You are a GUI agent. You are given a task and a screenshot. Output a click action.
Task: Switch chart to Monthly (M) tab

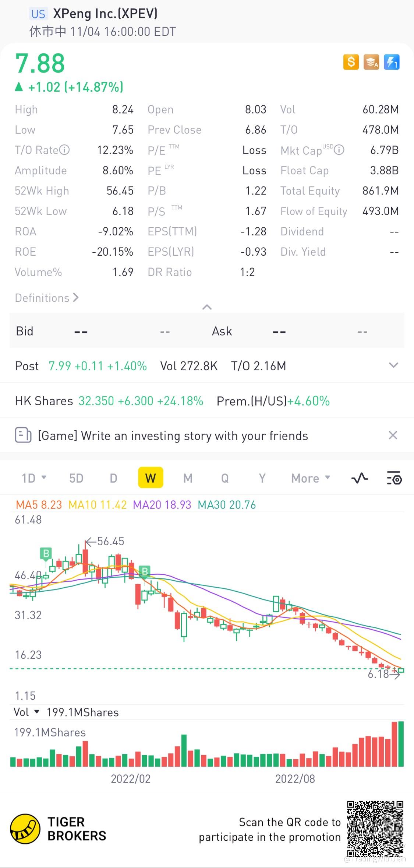coord(188,478)
